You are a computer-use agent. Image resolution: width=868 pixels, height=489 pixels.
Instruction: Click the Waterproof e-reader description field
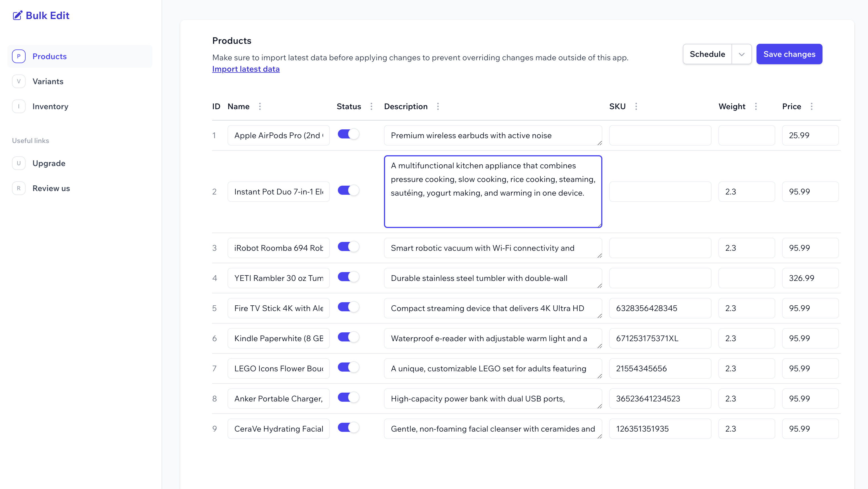tap(493, 338)
